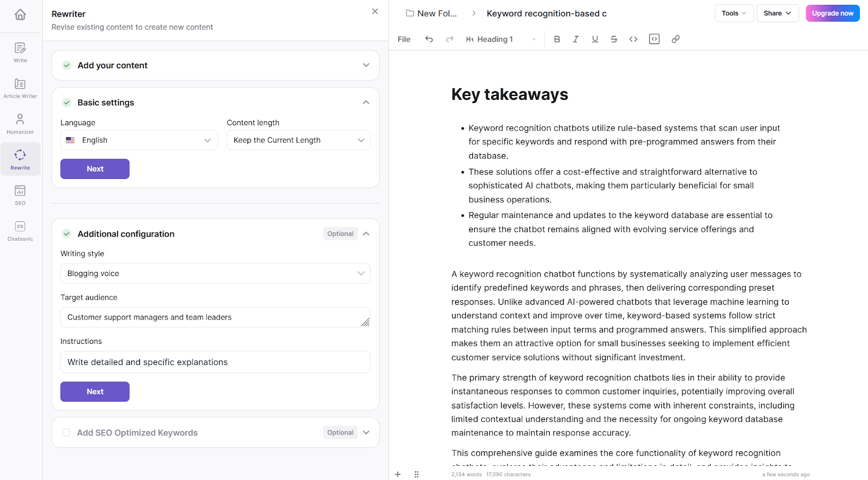Open the Chatsonic sidebar icon
Screen dimensions: 868x480
coord(20,231)
